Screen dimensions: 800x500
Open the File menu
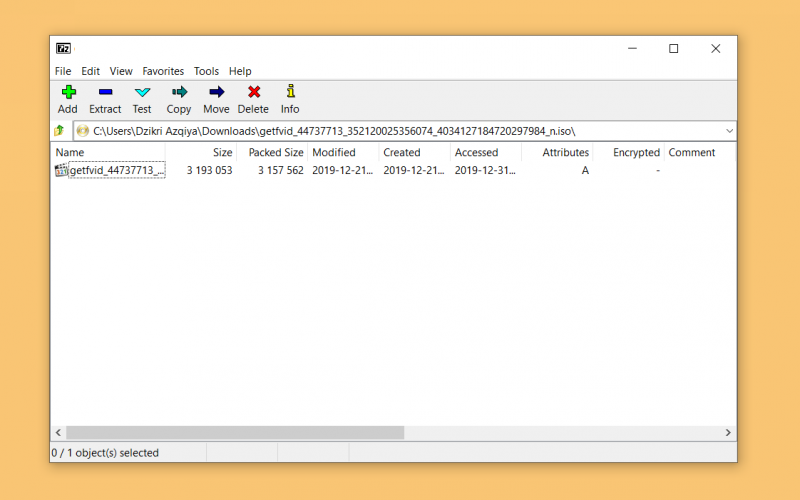63,71
